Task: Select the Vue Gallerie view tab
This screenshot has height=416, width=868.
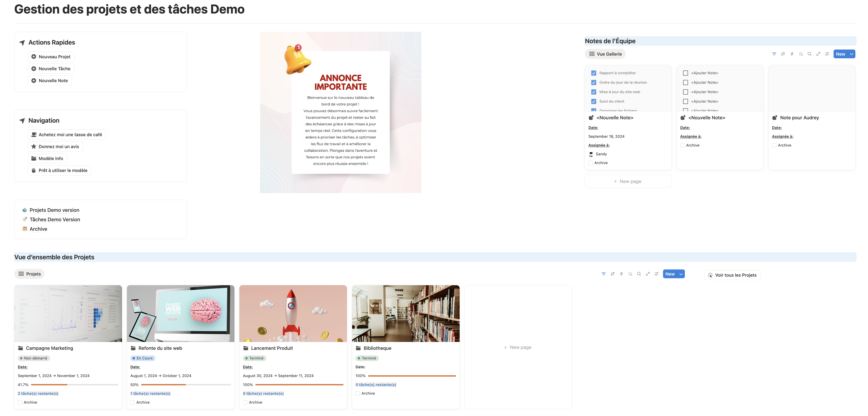Action: (x=605, y=54)
